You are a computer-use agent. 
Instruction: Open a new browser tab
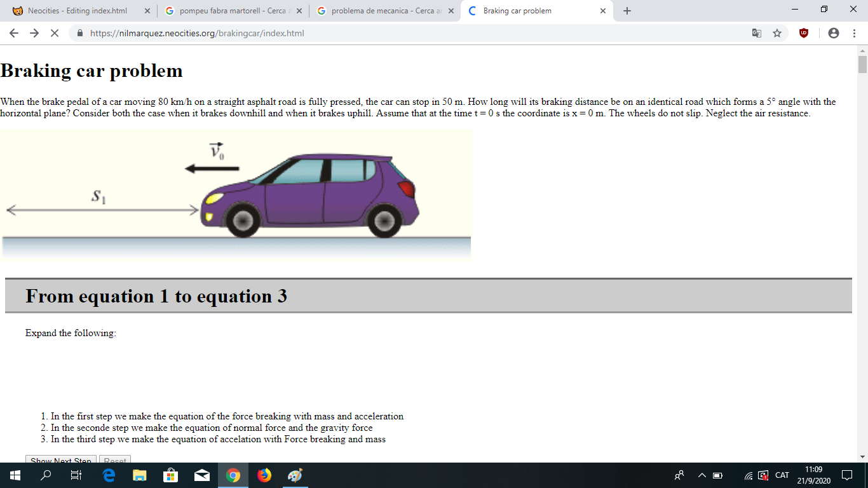coord(627,11)
